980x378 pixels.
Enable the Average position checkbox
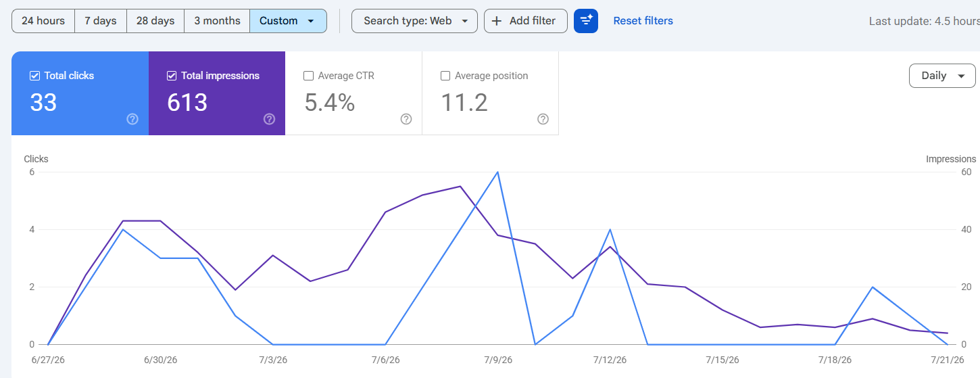click(445, 76)
